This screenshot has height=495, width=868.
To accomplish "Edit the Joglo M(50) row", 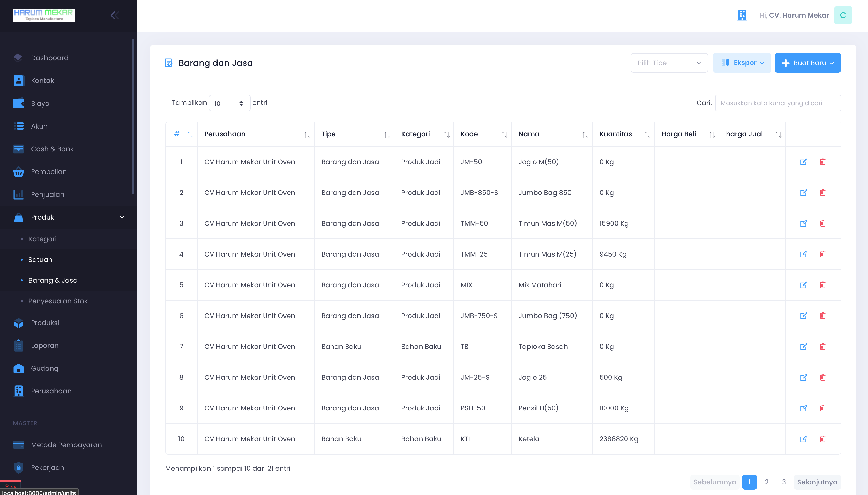I will pos(803,162).
